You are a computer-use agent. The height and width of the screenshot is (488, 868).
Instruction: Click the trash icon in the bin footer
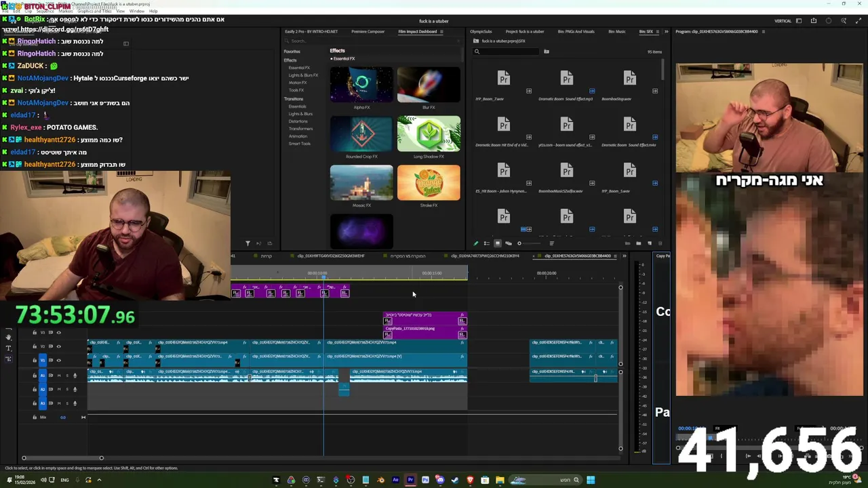[660, 243]
